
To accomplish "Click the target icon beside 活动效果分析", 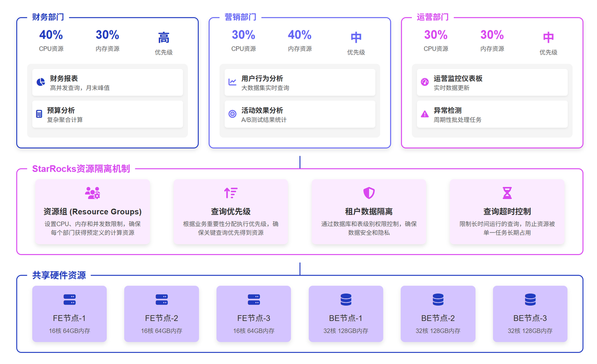I will click(x=232, y=114).
